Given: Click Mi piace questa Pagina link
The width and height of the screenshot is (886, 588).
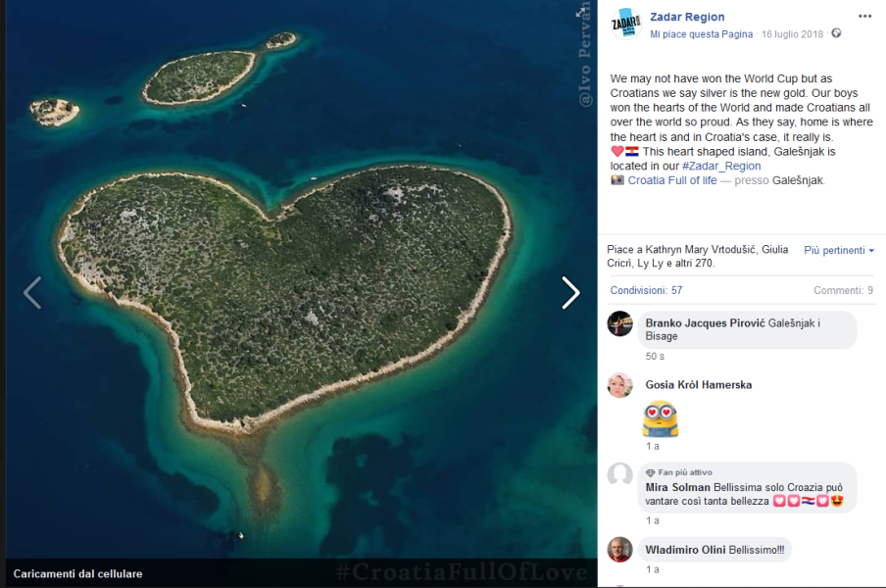Looking at the screenshot, I should [x=701, y=34].
